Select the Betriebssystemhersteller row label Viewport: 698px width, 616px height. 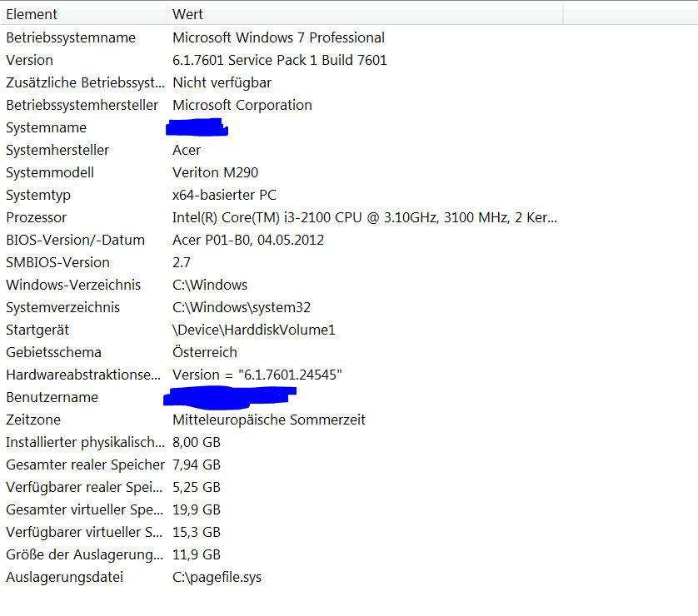click(82, 105)
